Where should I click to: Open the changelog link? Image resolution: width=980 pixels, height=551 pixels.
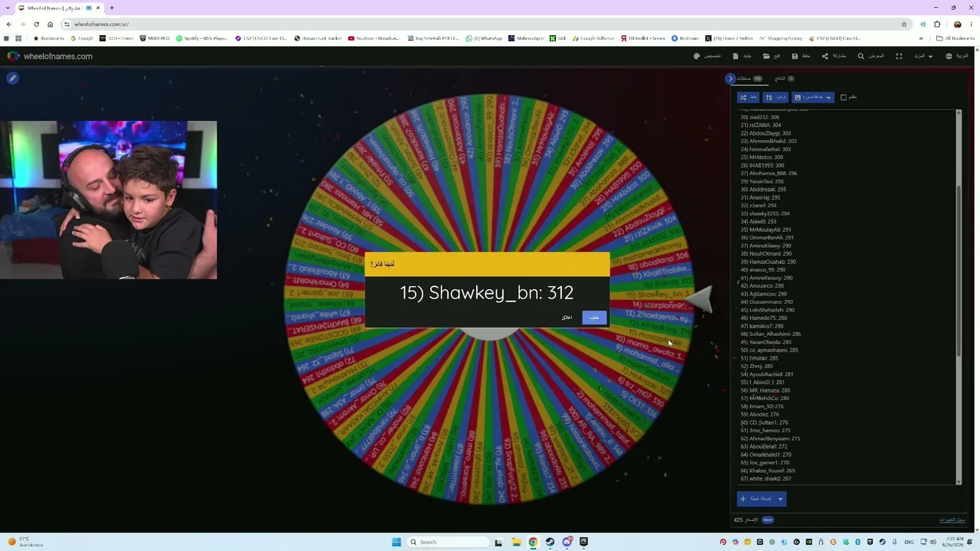click(x=952, y=520)
